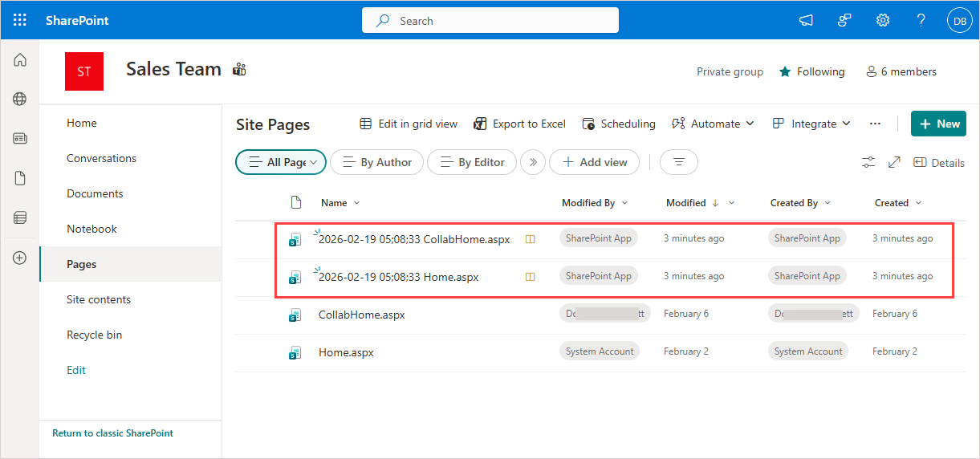Image resolution: width=980 pixels, height=459 pixels.
Task: Open the app launcher waffle icon
Action: coord(20,20)
